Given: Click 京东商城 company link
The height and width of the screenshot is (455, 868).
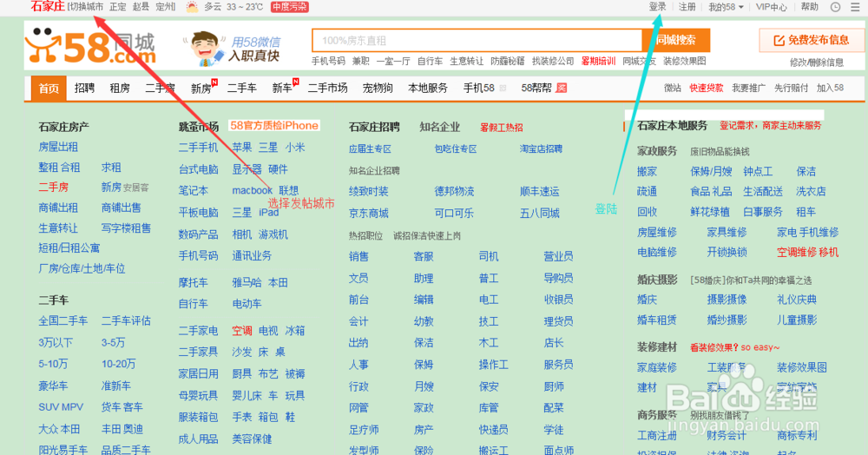Looking at the screenshot, I should coord(369,213).
